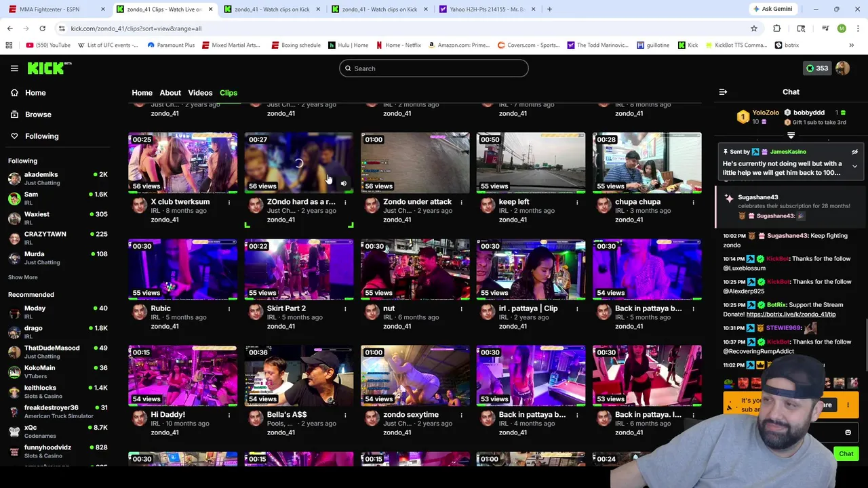Open irl. pattaya | Clip title
This screenshot has height=488, width=868.
528,308
